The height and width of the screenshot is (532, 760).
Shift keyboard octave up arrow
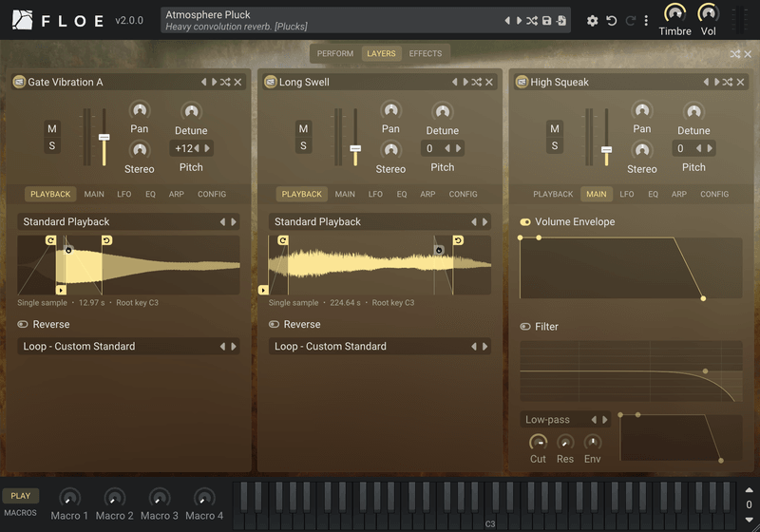click(749, 489)
